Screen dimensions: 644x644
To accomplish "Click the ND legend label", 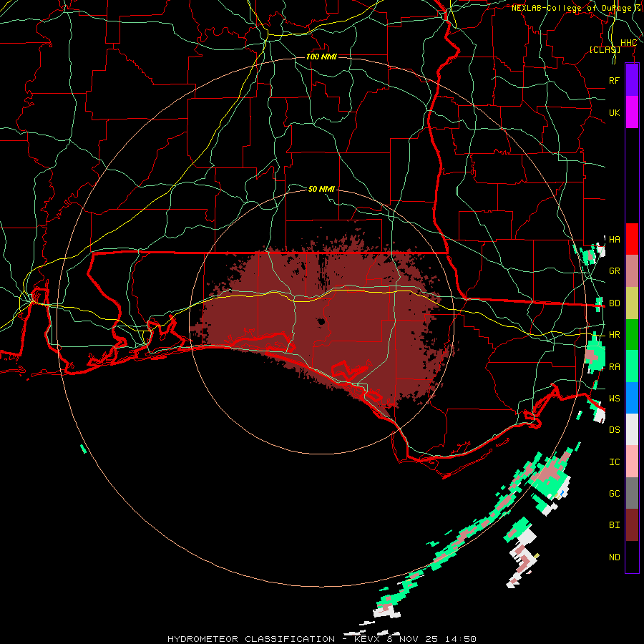I will coord(614,557).
